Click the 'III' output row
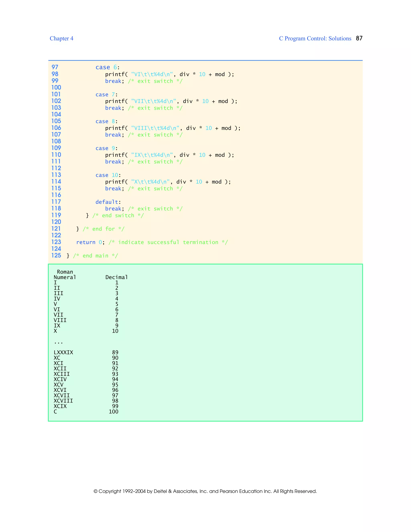Image resolution: width=411 pixels, height=532 pixels. [x=86, y=293]
